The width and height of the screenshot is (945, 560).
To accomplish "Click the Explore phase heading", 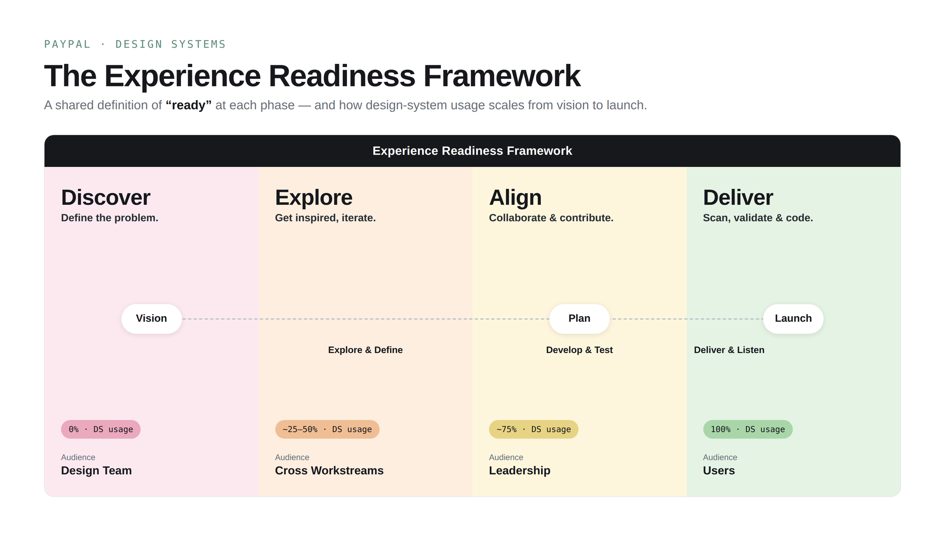I will [313, 198].
